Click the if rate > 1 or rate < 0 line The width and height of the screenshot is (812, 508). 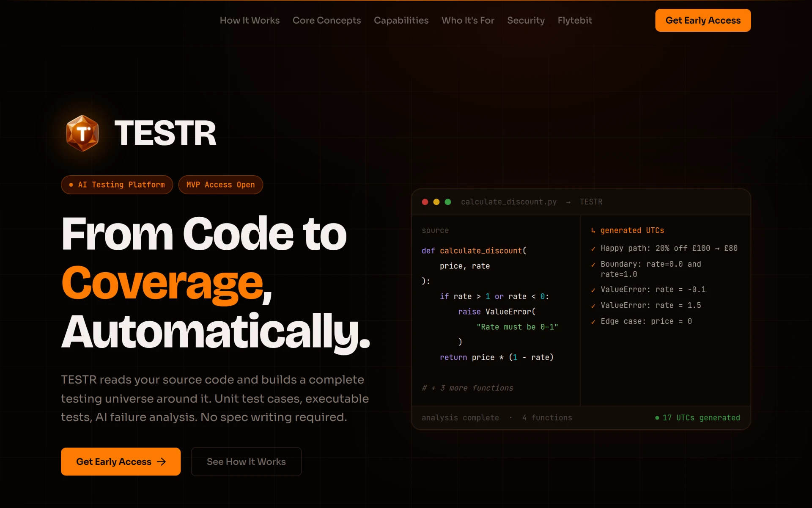tap(494, 296)
